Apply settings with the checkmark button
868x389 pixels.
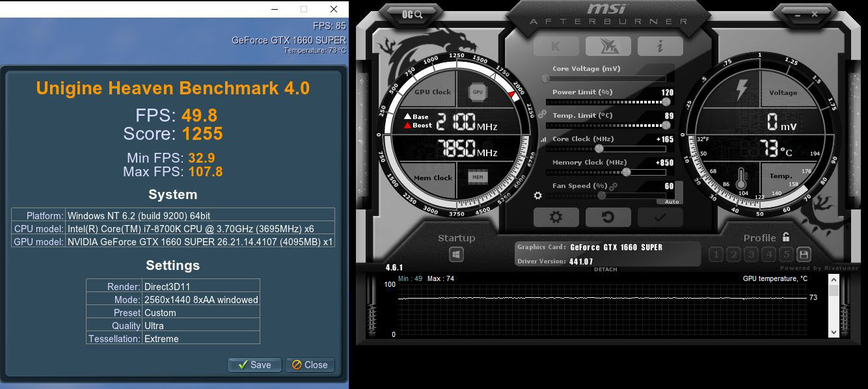click(x=660, y=217)
